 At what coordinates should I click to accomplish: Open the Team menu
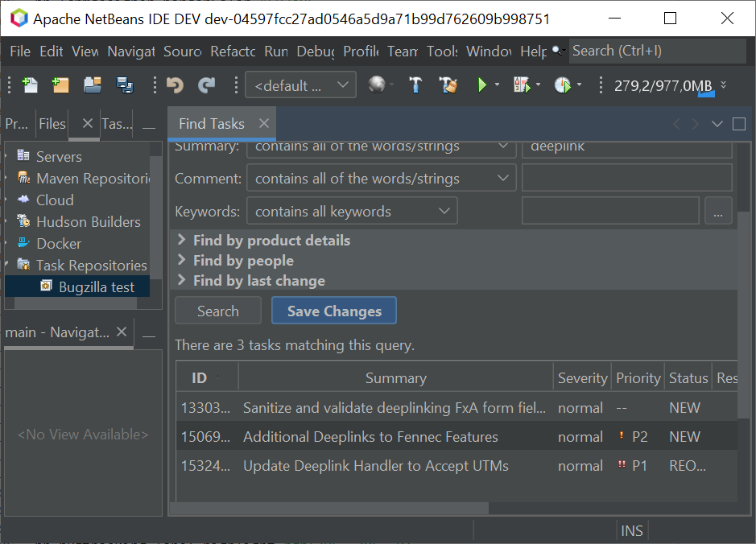click(x=403, y=51)
